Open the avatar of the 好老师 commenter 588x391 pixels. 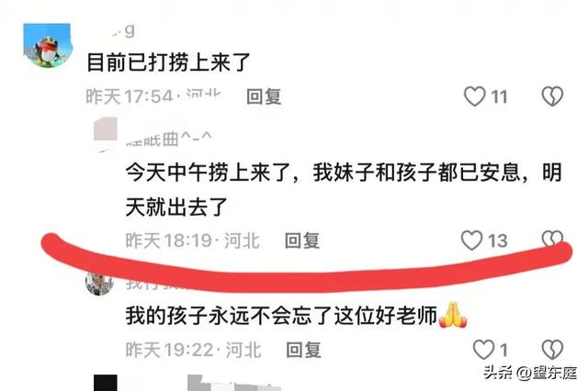point(99,283)
